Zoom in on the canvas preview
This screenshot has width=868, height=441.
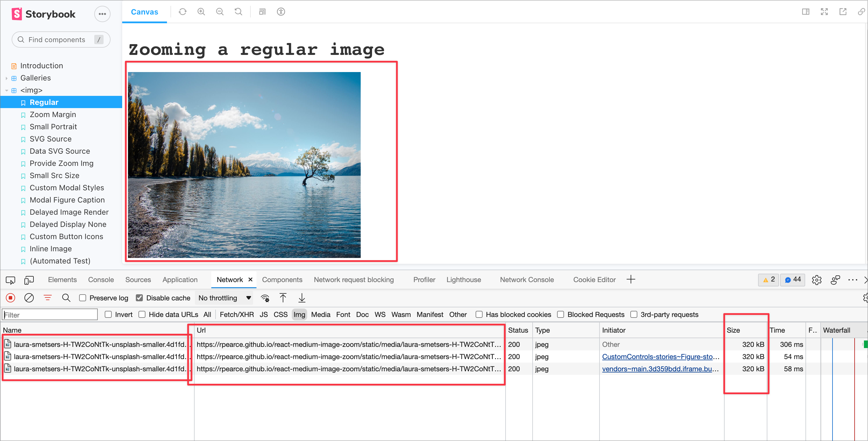(201, 11)
